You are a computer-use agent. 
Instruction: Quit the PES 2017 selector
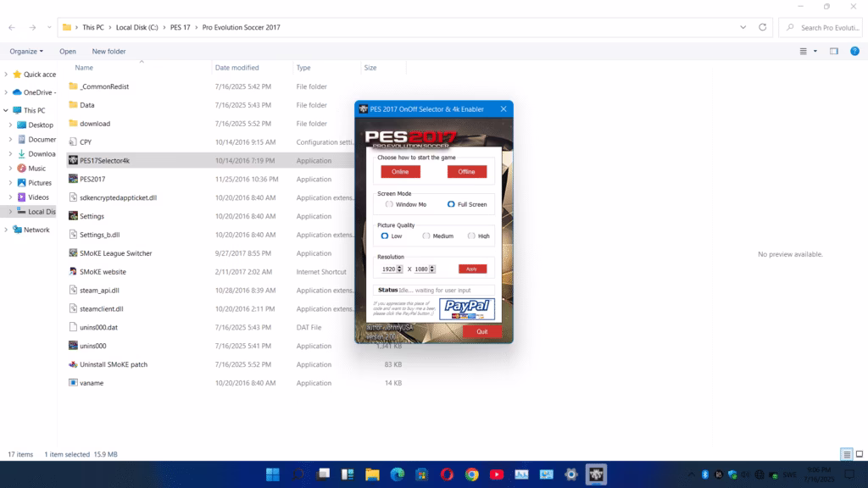click(482, 331)
